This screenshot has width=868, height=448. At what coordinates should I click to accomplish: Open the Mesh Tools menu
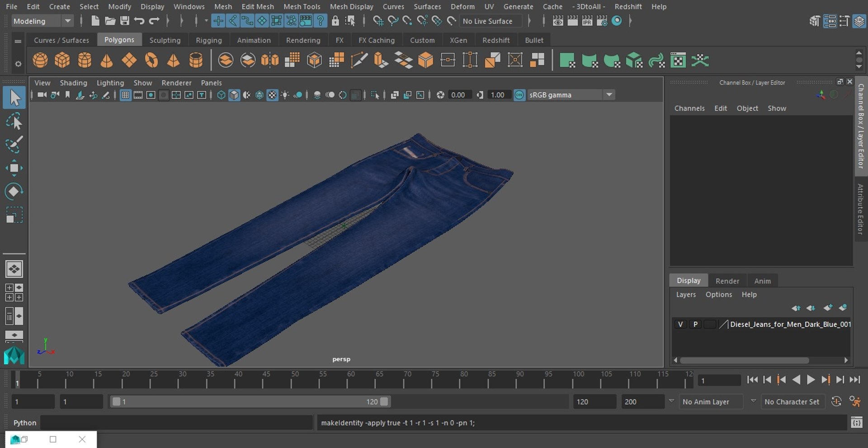click(302, 6)
